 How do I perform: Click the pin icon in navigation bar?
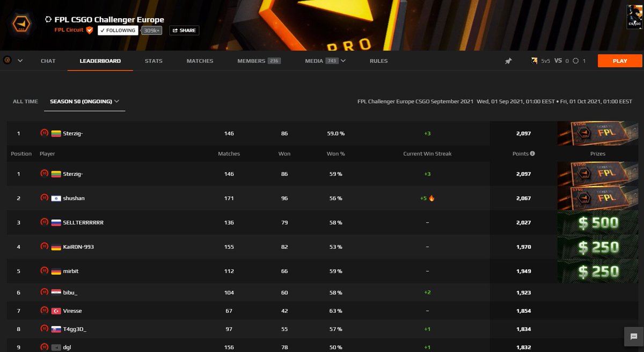[x=508, y=61]
